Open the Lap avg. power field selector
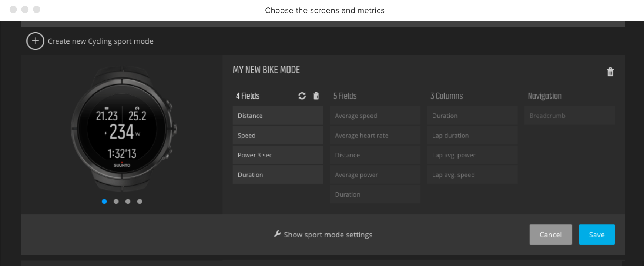Viewport: 644px width, 266px height. (x=473, y=155)
